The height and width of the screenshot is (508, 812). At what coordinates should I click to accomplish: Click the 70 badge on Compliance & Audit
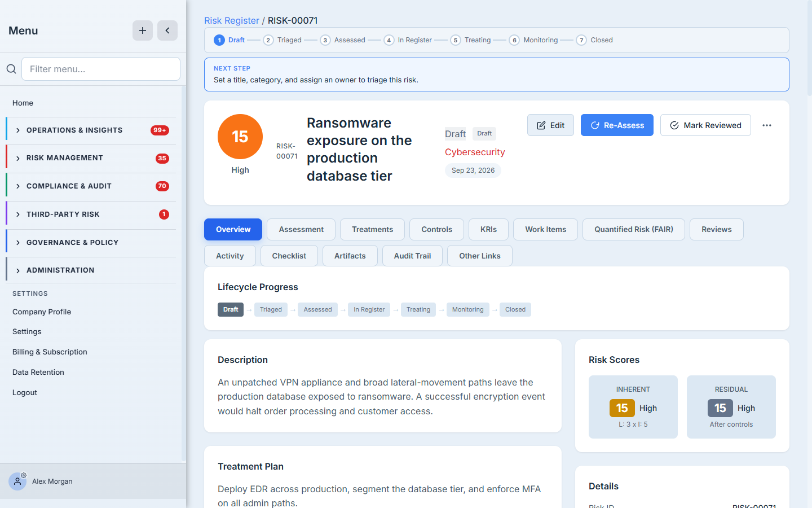point(162,186)
